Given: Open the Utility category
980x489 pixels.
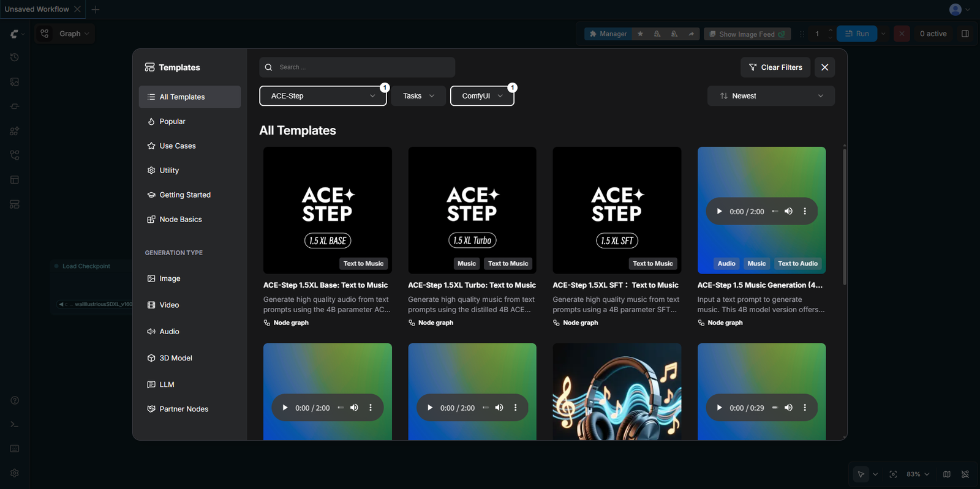Looking at the screenshot, I should (190, 170).
